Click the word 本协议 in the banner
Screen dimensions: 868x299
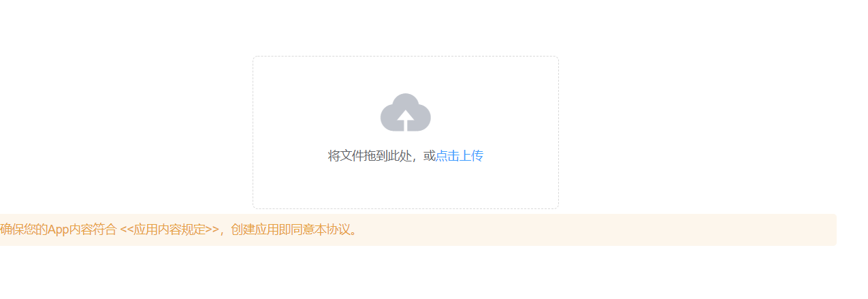coord(329,230)
